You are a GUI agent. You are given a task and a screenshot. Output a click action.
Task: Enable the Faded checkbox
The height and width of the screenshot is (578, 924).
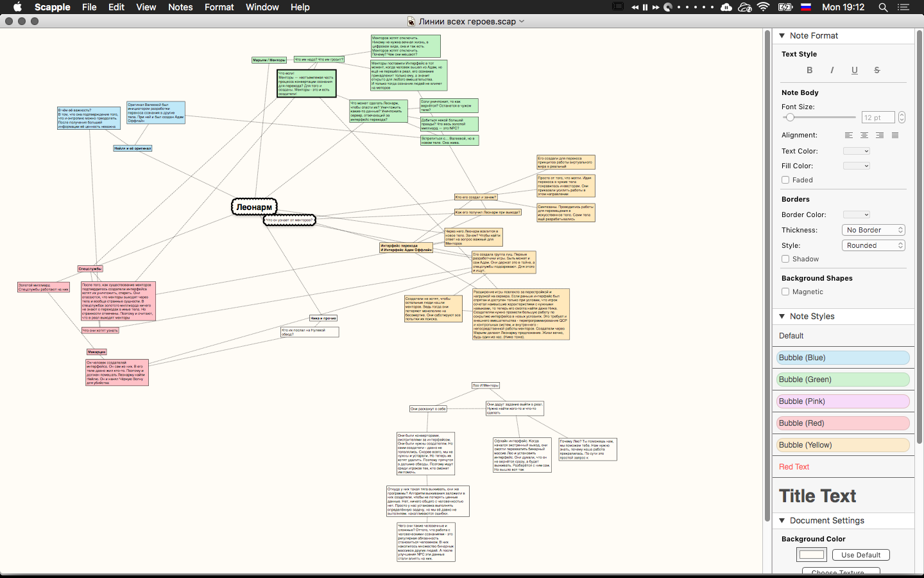[785, 180]
